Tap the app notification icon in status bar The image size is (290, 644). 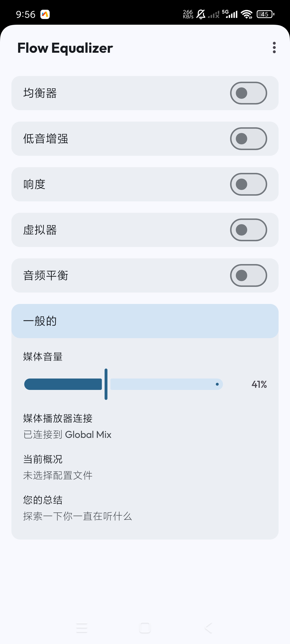click(45, 14)
